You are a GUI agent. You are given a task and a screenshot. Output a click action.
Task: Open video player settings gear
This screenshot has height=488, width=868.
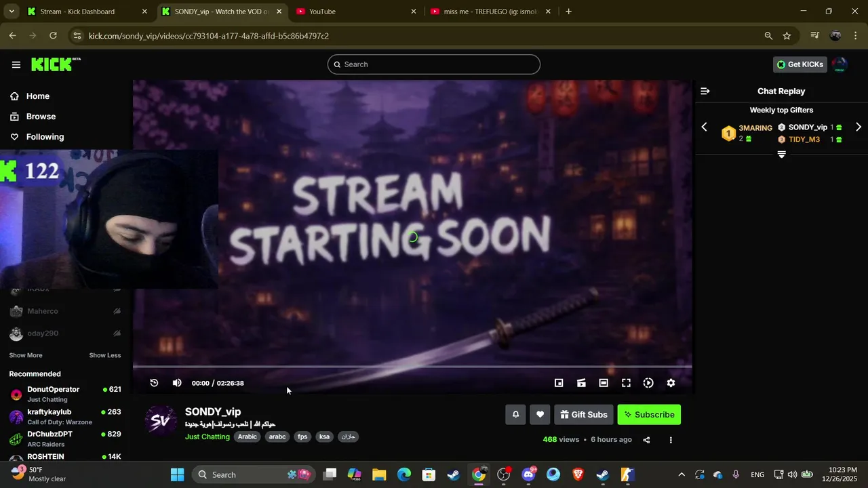(x=671, y=383)
